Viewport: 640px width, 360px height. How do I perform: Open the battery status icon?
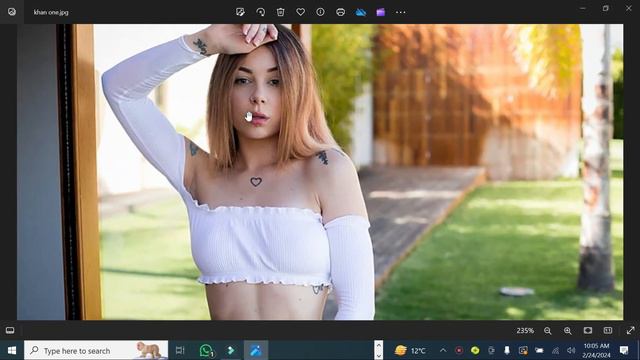pos(539,350)
